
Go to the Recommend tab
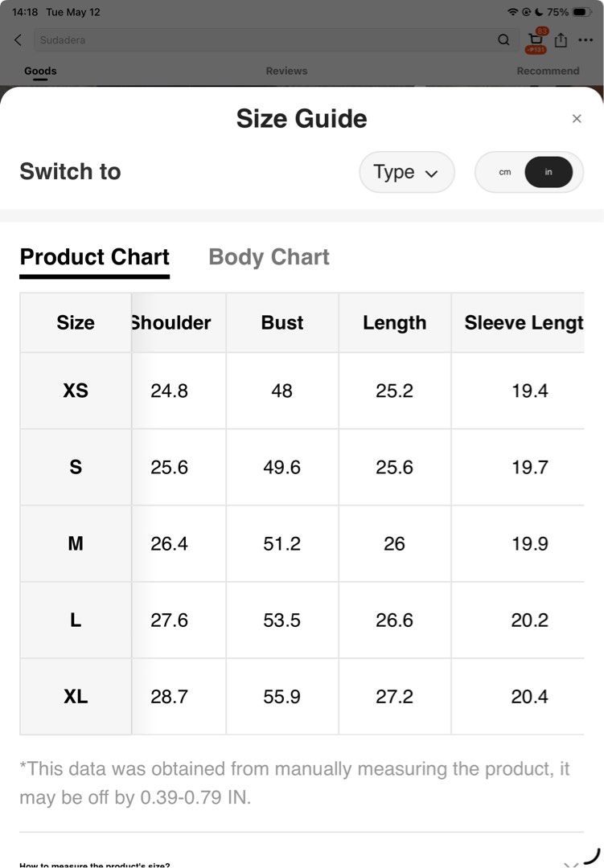click(x=548, y=71)
